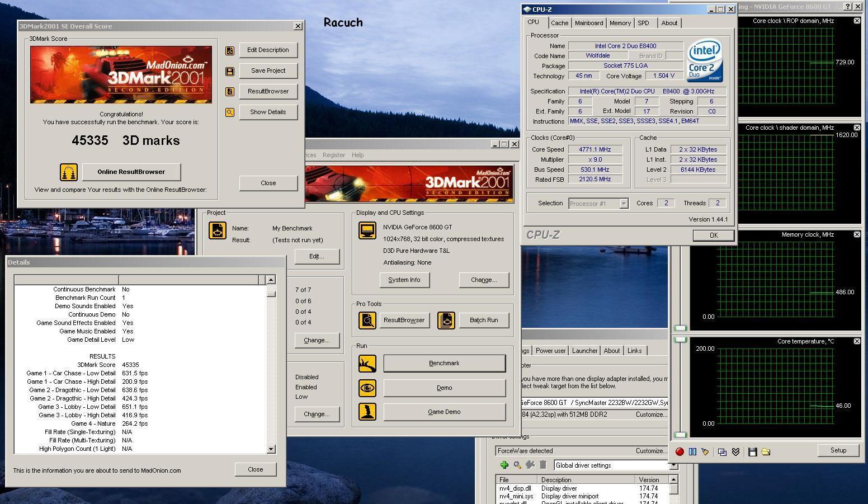
Task: Close the Memory clock graph
Action: [857, 234]
